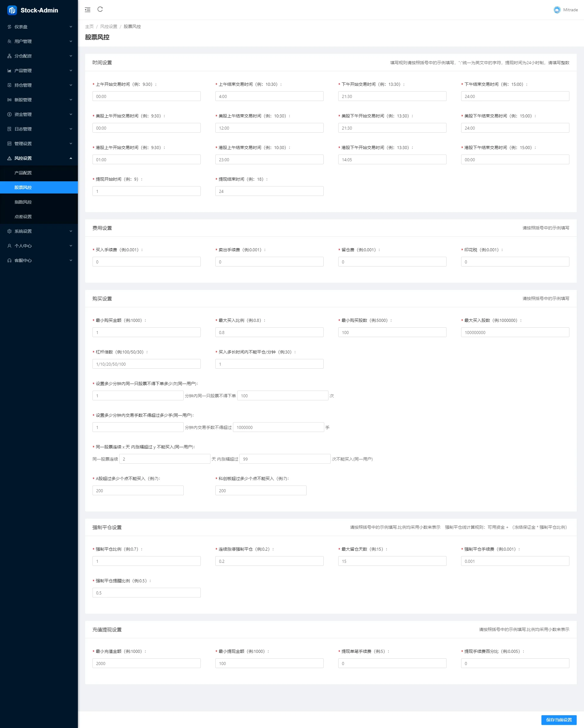Expand the 用户管理 menu chevron
Screen dimensions: 584x728
(71, 41)
